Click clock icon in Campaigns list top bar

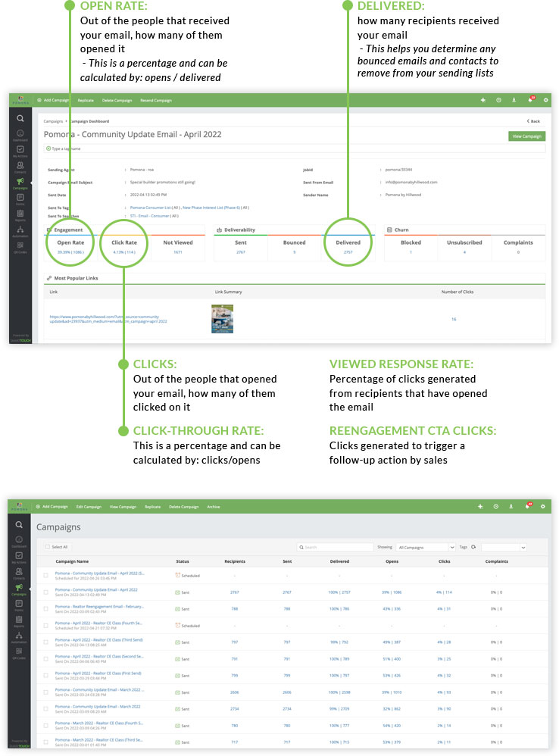[496, 507]
